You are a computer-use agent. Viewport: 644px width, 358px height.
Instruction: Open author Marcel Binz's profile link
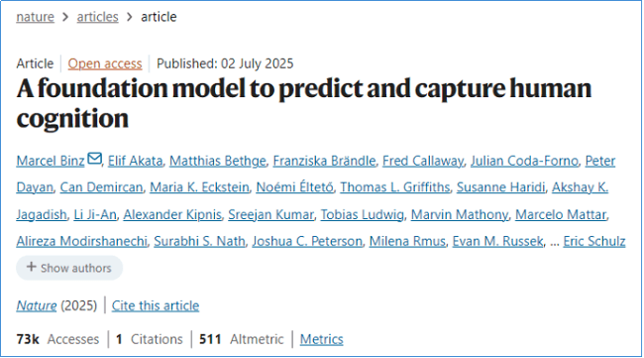click(51, 161)
